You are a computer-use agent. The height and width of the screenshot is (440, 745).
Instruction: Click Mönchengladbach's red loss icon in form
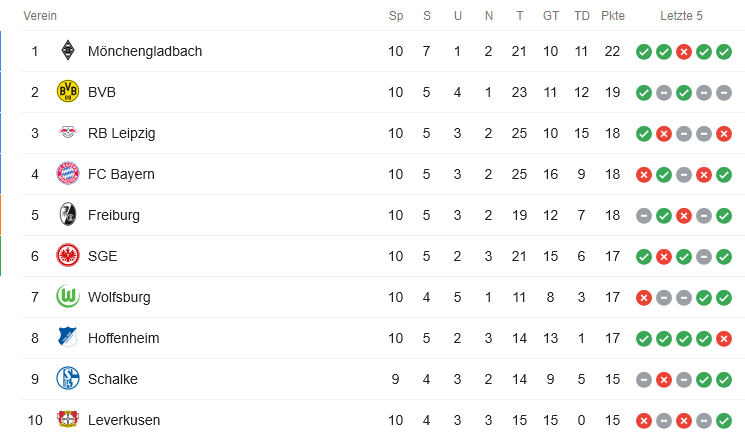684,51
